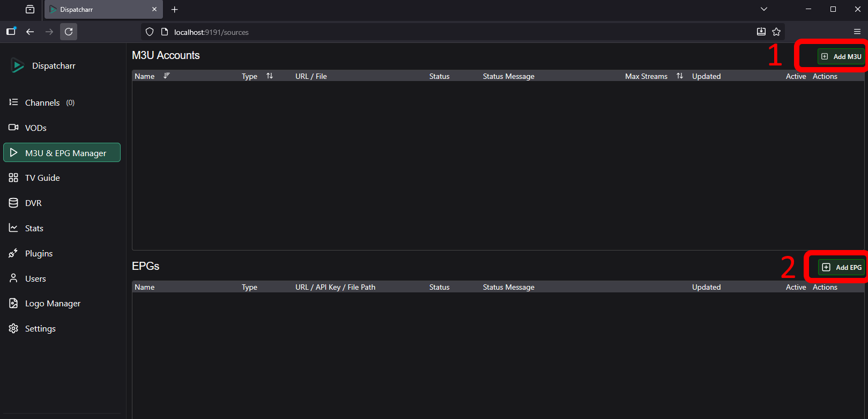Click the Users person icon

coord(13,278)
